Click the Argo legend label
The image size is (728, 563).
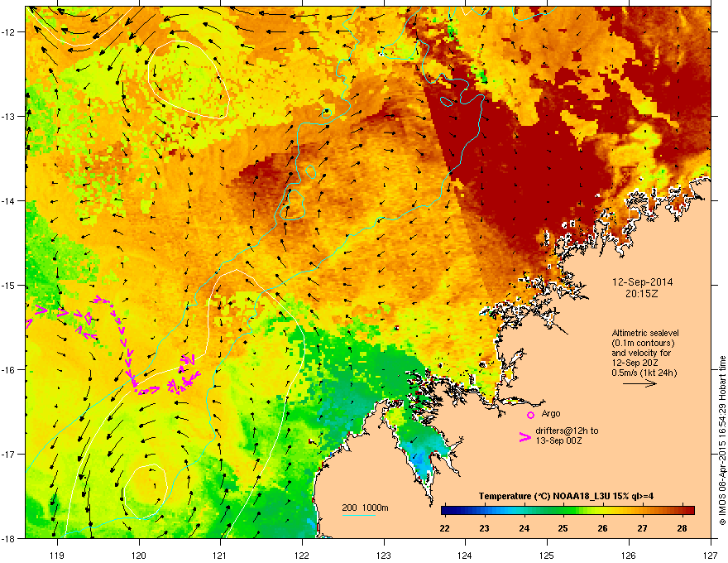click(551, 413)
